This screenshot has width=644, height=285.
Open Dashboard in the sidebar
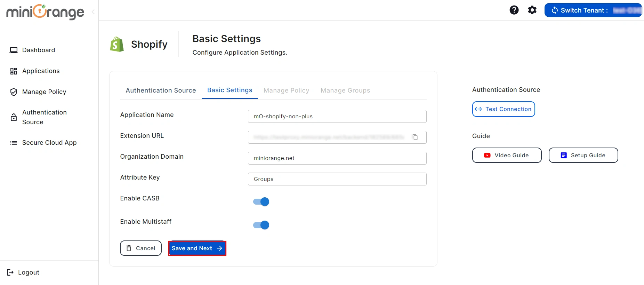39,50
